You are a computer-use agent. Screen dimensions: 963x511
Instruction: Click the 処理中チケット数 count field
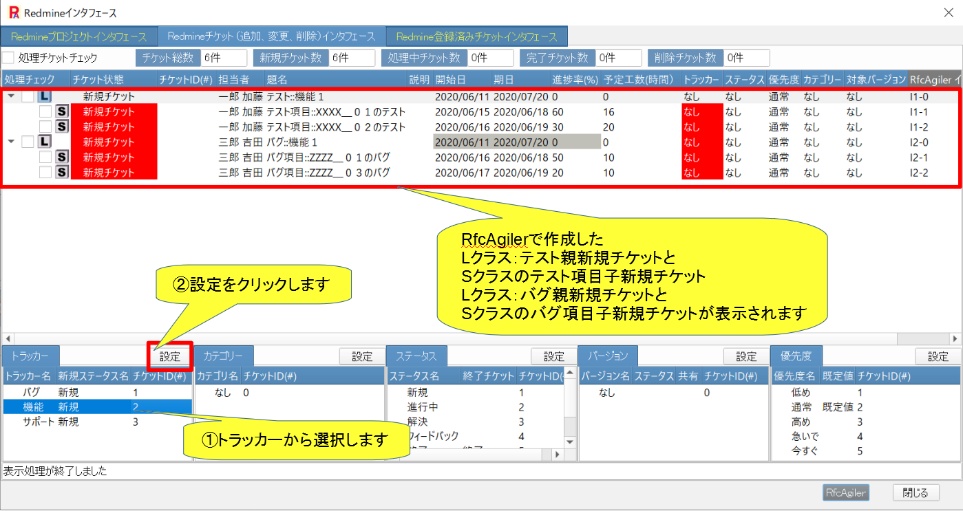point(490,58)
